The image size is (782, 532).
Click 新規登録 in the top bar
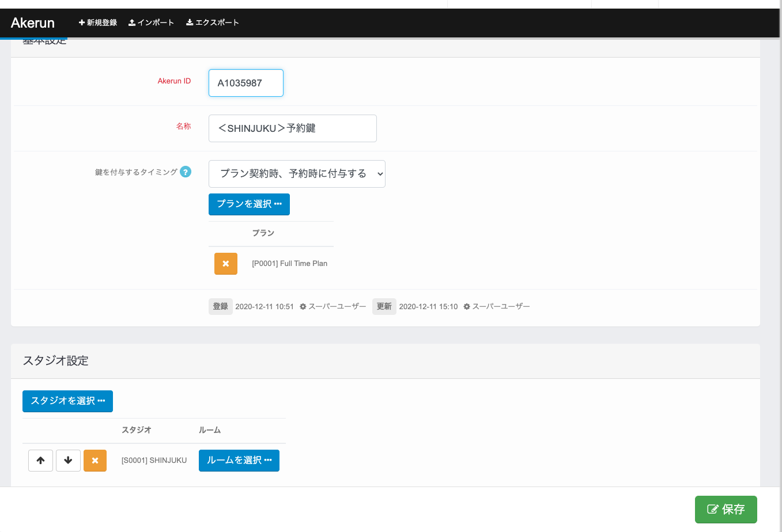(98, 23)
